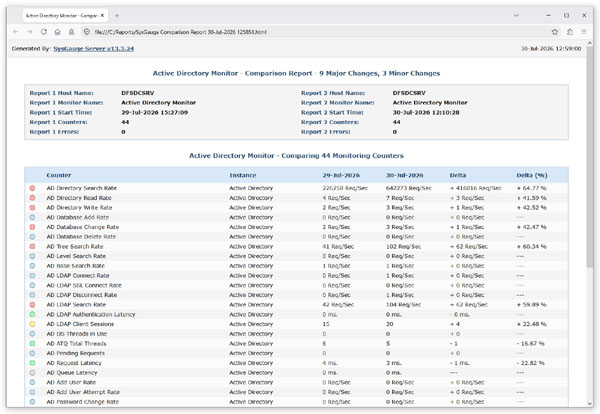Select the AD LDAP SSL Connect Rate text
The width and height of the screenshot is (600, 414).
pyautogui.click(x=84, y=285)
